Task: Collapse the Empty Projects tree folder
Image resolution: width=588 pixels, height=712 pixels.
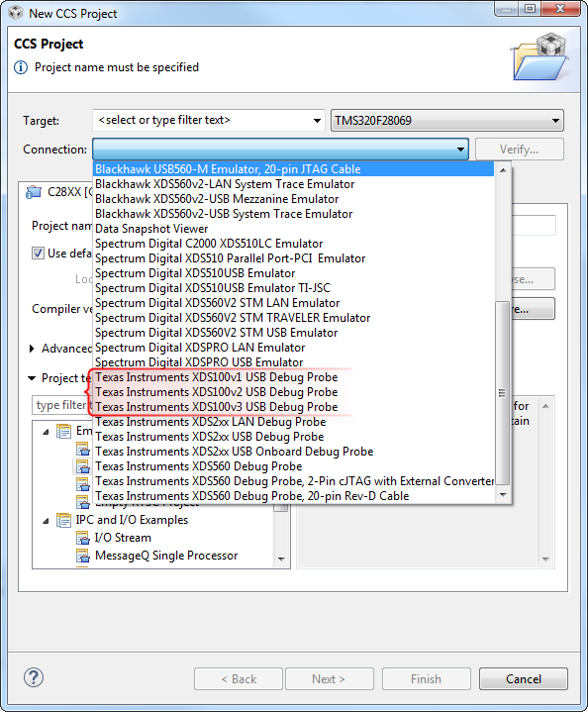Action: (46, 432)
